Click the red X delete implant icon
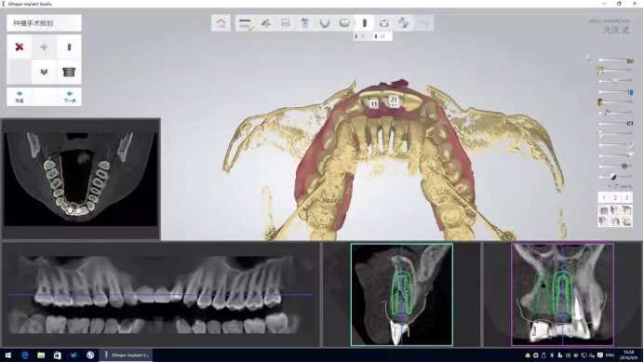Image resolution: width=644 pixels, height=362 pixels. 19,47
